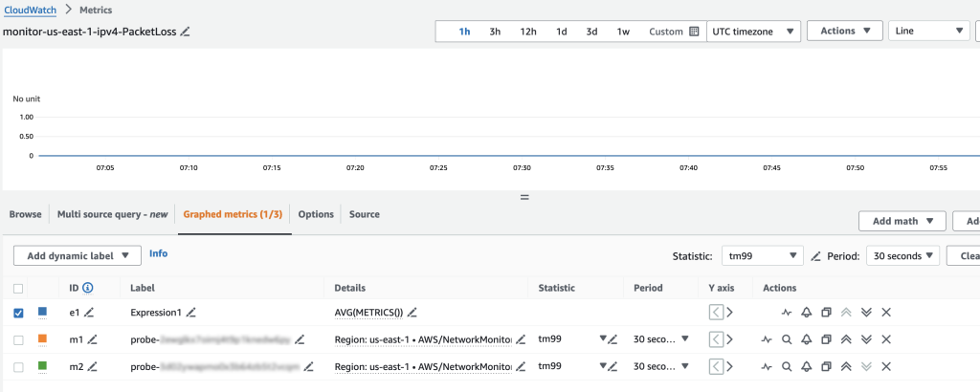Open m1 row statistic dropdown

603,339
